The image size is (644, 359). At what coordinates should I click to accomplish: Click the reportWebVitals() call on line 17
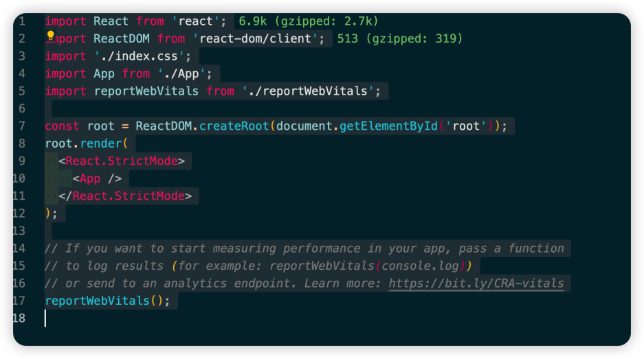pos(106,301)
